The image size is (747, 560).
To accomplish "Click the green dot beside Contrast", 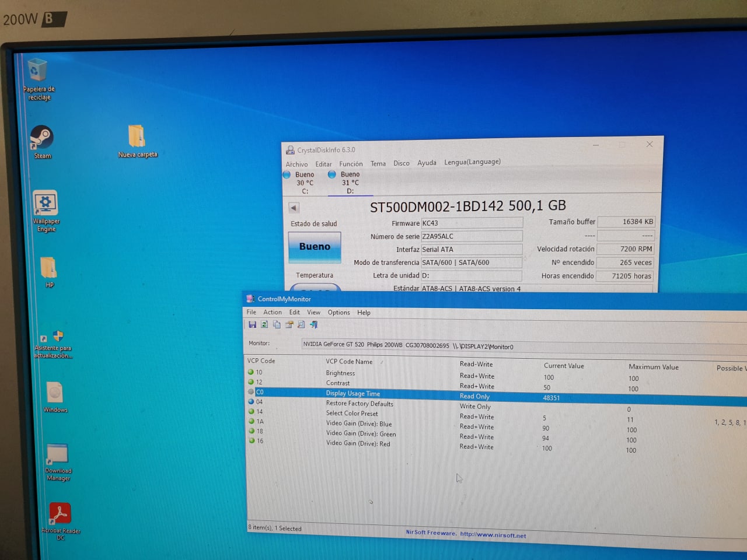I will pos(251,383).
